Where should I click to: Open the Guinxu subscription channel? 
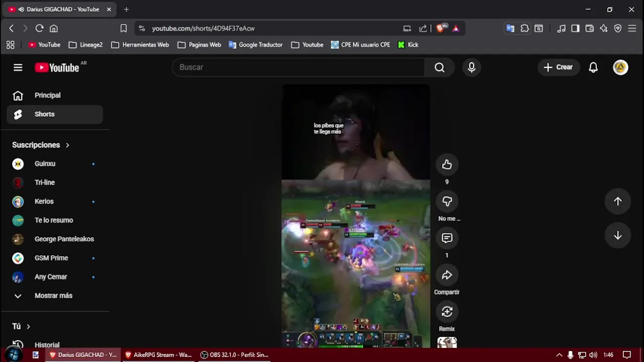[55, 164]
